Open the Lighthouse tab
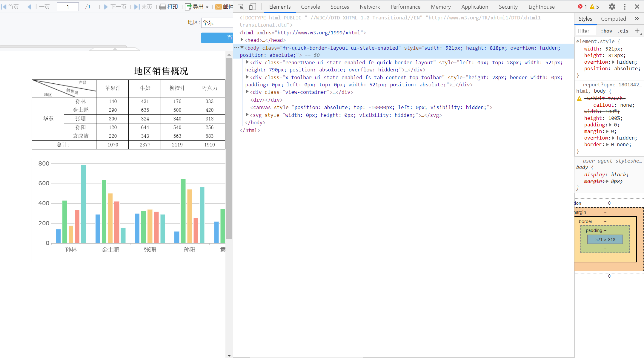Viewport: 644px width, 358px height. click(542, 7)
